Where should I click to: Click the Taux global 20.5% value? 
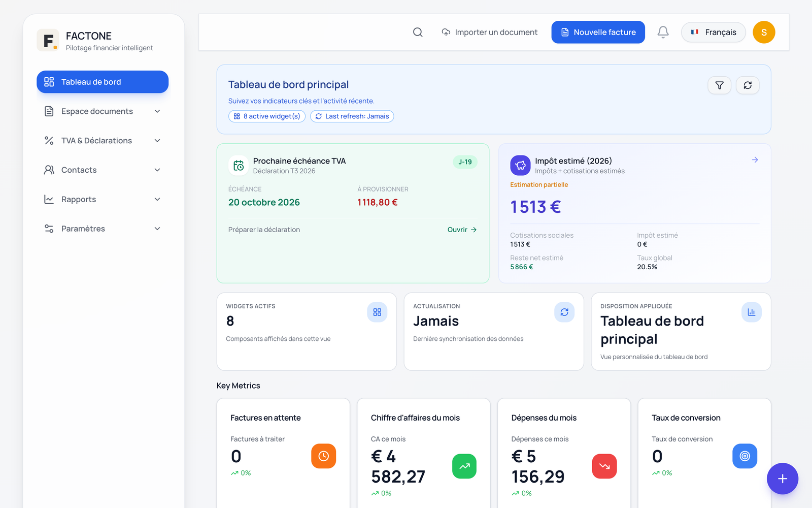tap(647, 267)
